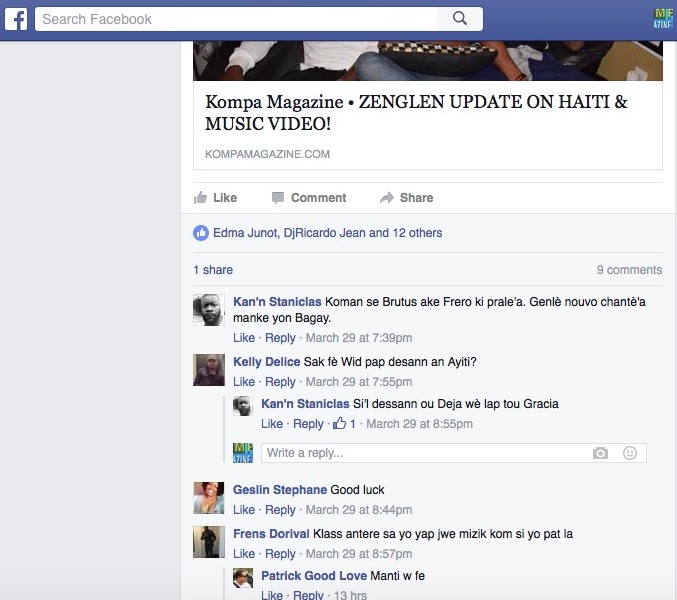
Task: Click the Good luck comment text
Action: 357,490
